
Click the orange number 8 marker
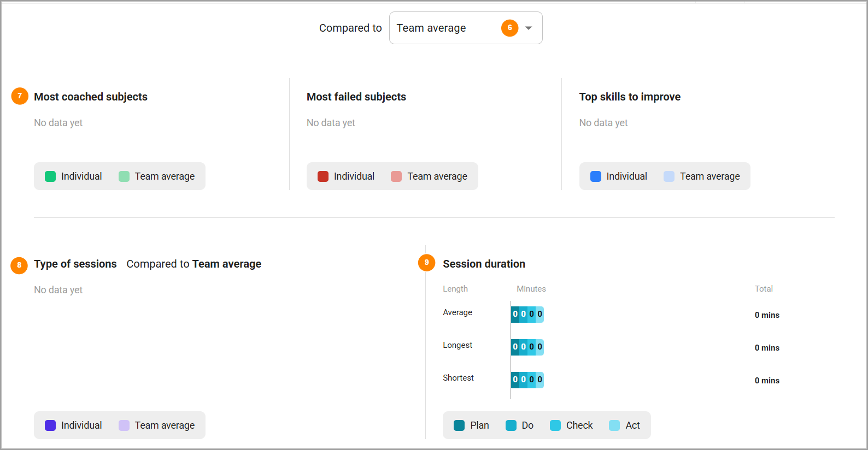point(19,265)
